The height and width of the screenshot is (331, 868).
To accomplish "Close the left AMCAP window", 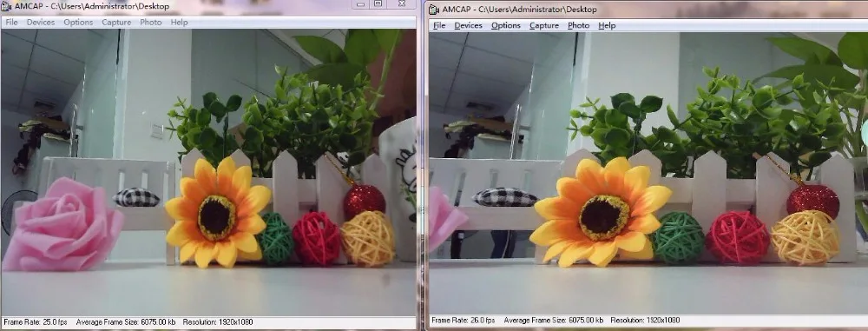I will 402,3.
